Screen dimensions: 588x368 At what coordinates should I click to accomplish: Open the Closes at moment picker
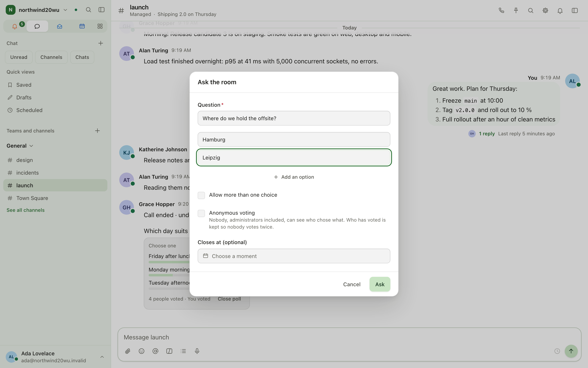point(294,256)
